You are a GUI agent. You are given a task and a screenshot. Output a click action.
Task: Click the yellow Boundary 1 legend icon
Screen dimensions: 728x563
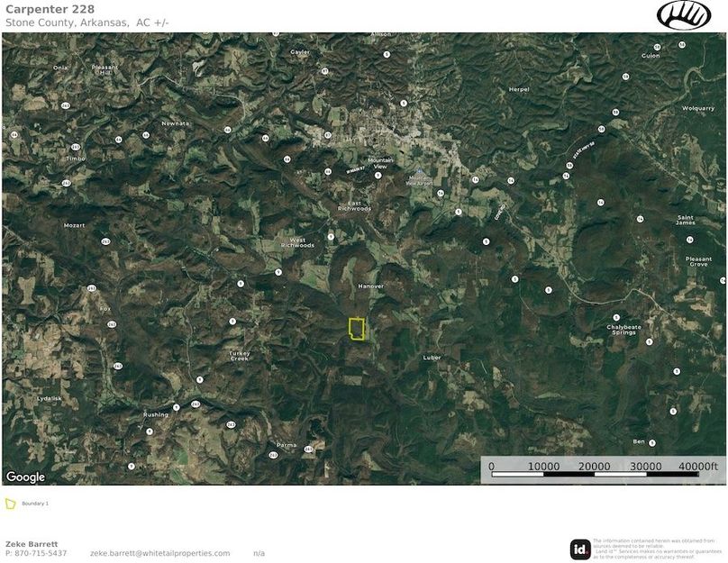point(10,504)
